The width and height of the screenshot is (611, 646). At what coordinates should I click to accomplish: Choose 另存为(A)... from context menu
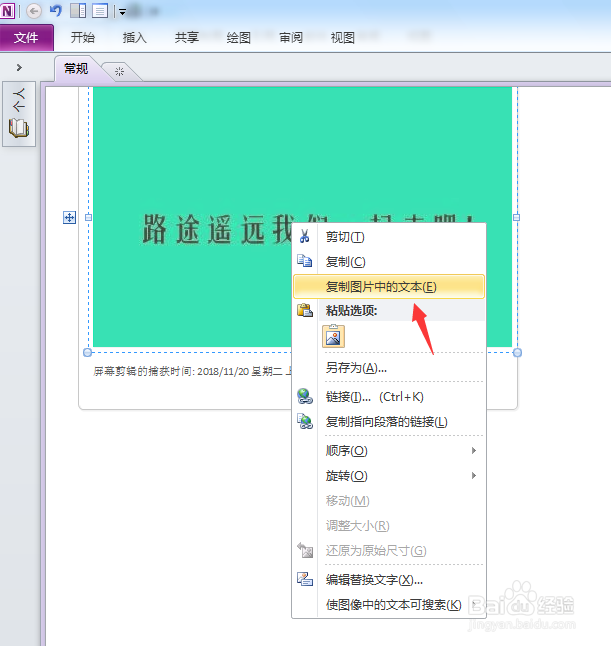tap(389, 367)
